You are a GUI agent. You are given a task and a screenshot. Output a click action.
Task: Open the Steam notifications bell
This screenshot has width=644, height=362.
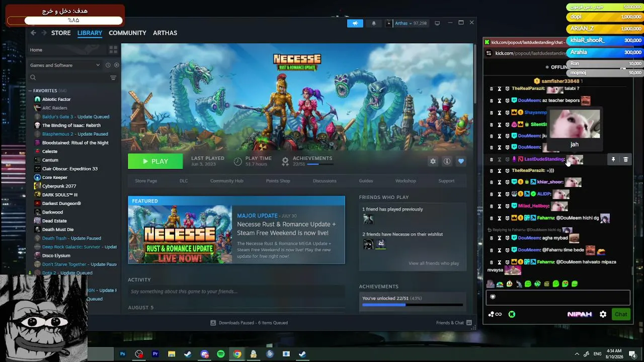click(373, 23)
